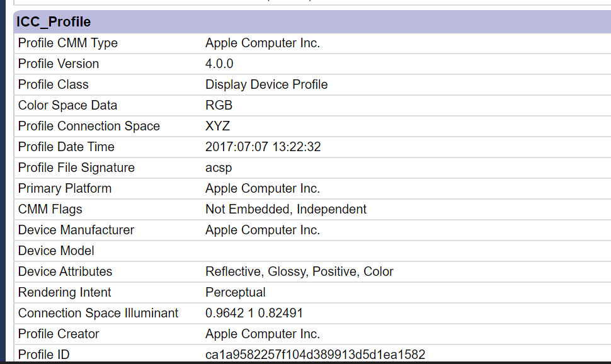
Task: Click the Display Device Profile value
Action: coord(266,85)
